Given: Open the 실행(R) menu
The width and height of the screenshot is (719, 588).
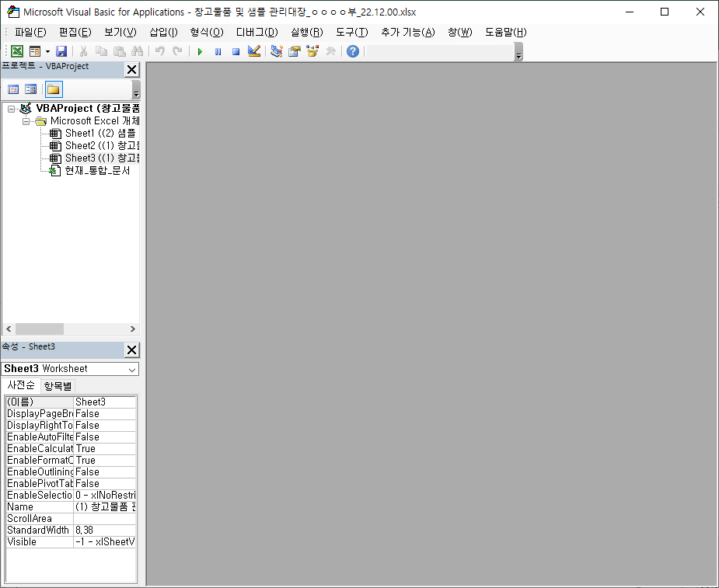Looking at the screenshot, I should point(307,33).
